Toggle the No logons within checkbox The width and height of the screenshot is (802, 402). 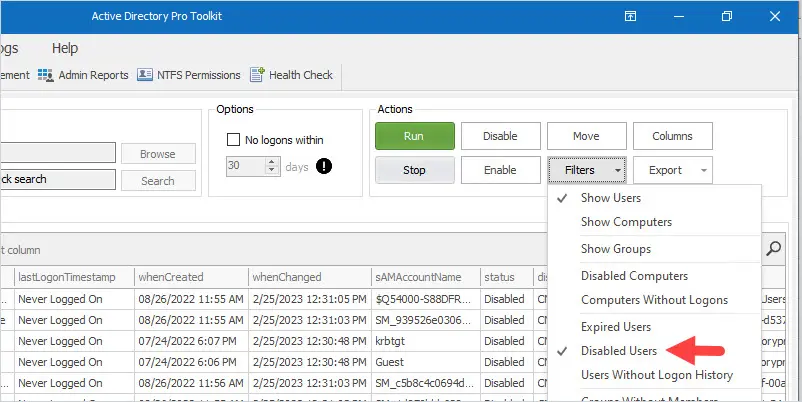click(x=233, y=140)
